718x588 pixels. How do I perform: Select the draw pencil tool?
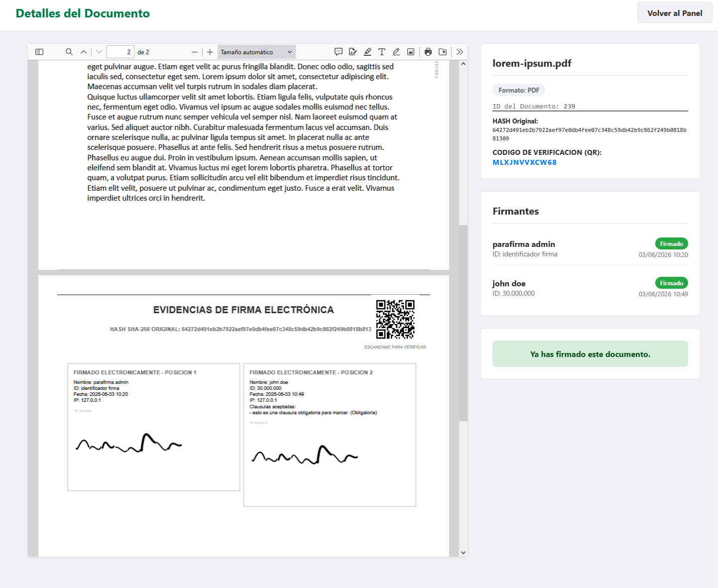pyautogui.click(x=396, y=52)
